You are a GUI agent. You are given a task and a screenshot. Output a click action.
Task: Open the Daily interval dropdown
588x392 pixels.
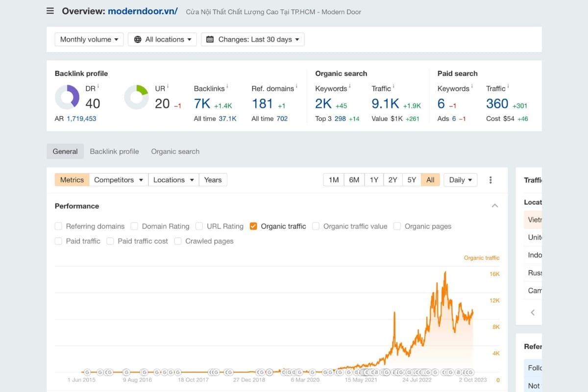(x=461, y=180)
